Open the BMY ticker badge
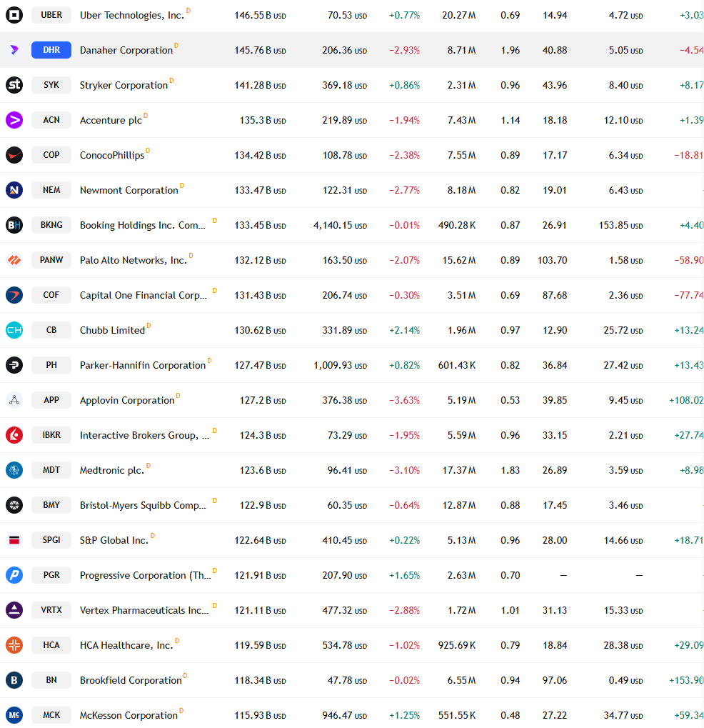Image resolution: width=704 pixels, height=728 pixels. [x=51, y=505]
